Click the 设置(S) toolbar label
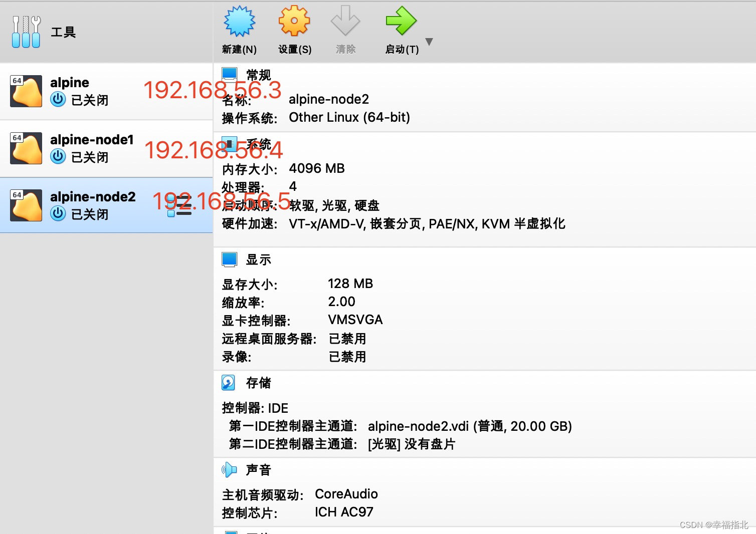This screenshot has height=534, width=756. (295, 49)
